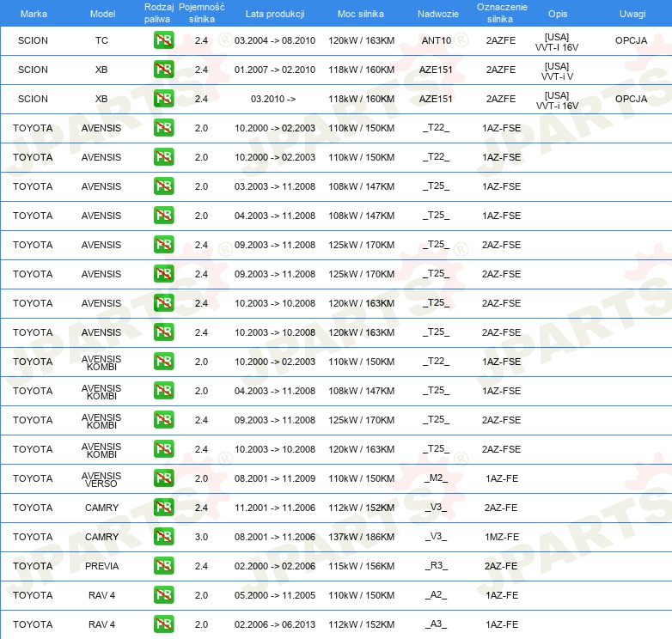This screenshot has height=639, width=672.
Task: Click the fuel icon for the Avensis Kombi 125kW row
Action: [163, 420]
